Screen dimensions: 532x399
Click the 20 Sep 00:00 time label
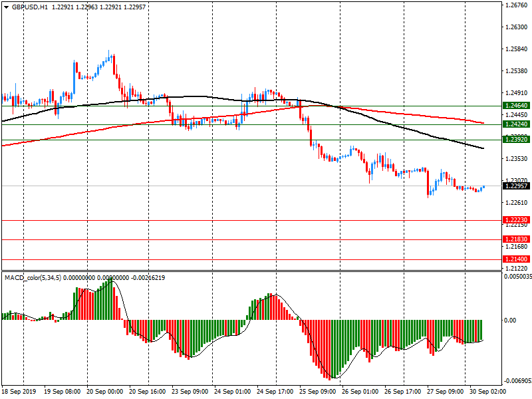[x=104, y=392]
